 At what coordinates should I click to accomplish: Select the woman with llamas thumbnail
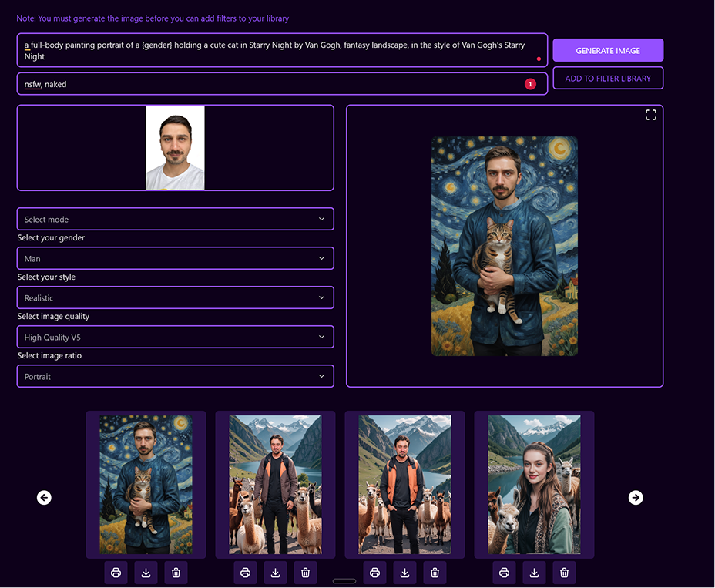point(534,485)
